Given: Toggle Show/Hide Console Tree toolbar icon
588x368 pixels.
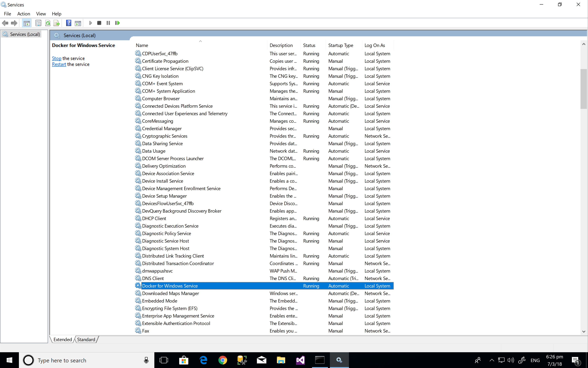Looking at the screenshot, I should pos(27,23).
